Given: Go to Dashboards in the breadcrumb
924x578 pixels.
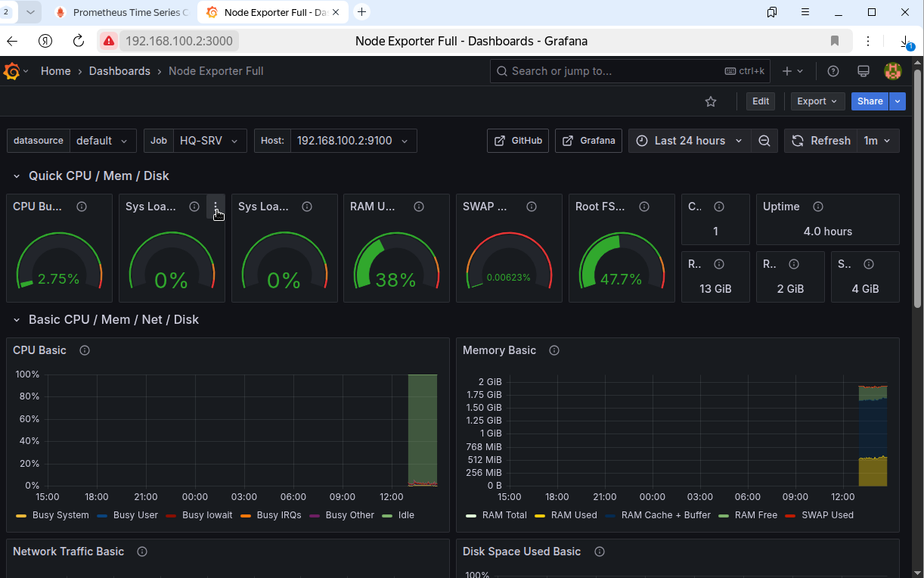Looking at the screenshot, I should tap(119, 71).
